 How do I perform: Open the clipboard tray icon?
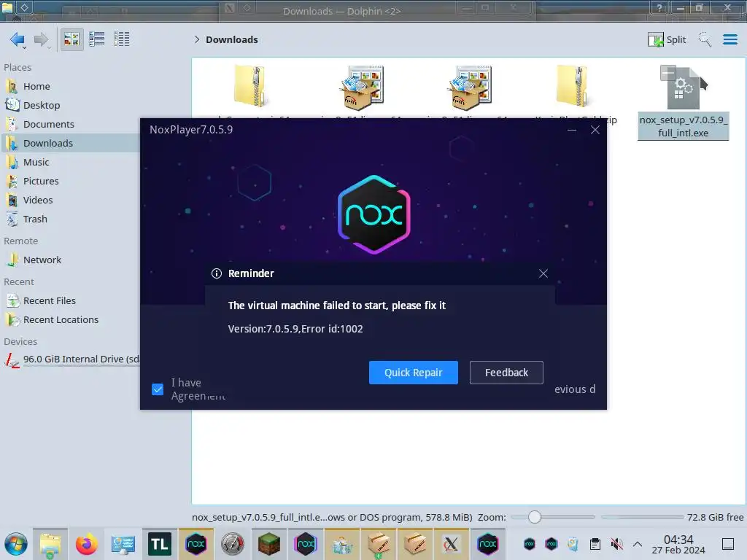pyautogui.click(x=595, y=544)
